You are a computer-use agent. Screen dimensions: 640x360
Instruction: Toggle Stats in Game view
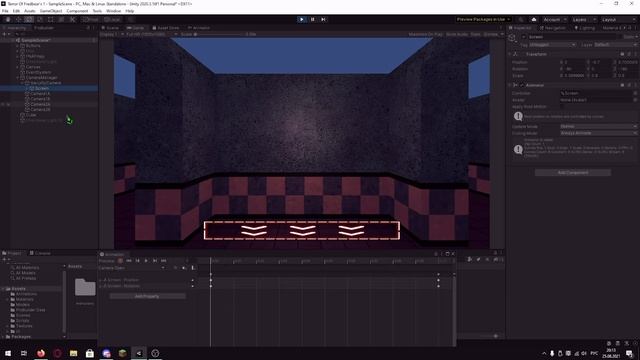coord(476,34)
